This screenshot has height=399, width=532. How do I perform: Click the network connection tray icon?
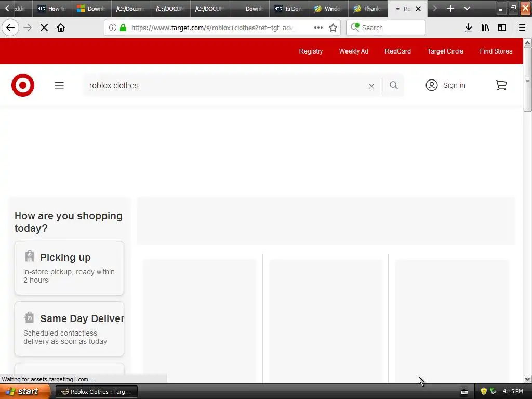[x=493, y=391]
